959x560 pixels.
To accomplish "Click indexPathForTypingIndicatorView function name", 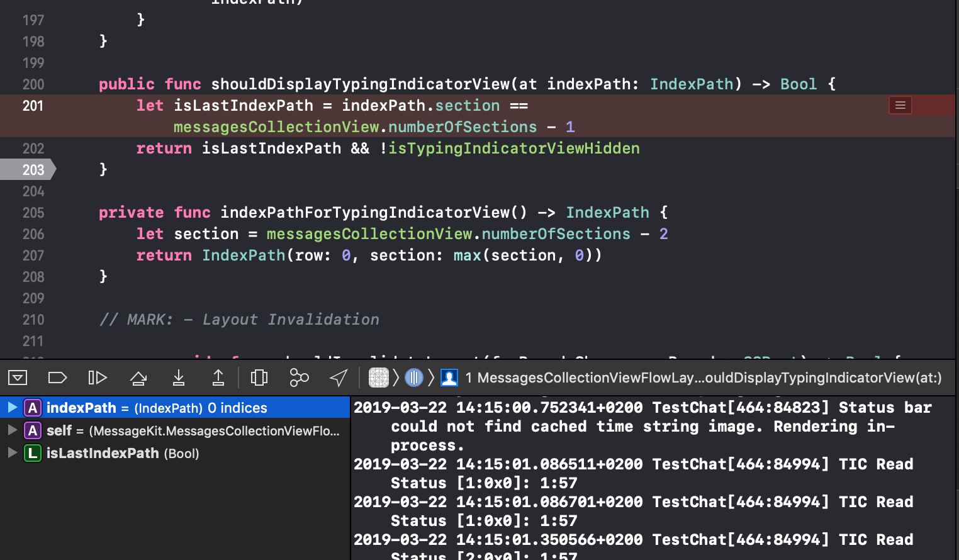I will point(364,213).
